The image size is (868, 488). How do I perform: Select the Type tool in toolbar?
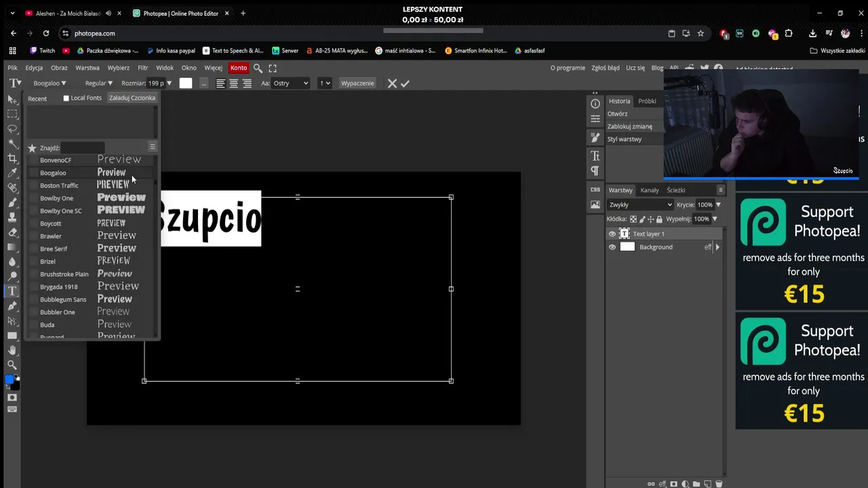pyautogui.click(x=12, y=291)
